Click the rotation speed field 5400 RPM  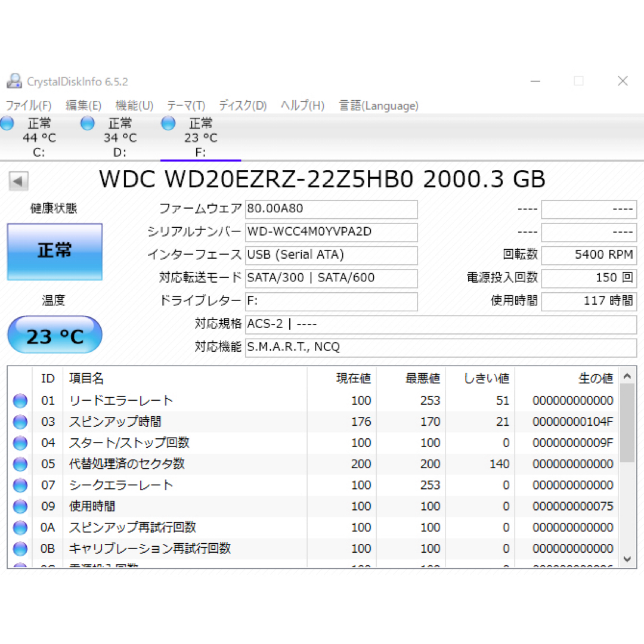[589, 255]
